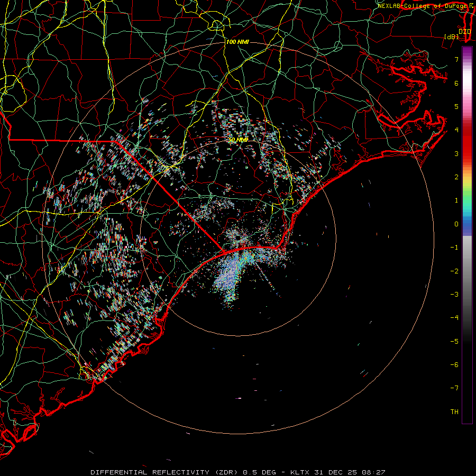
Task: Click the -5 value on color scale
Action: pos(454,341)
